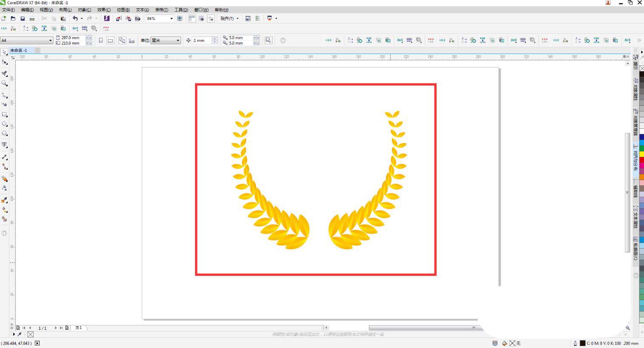Select the Rectangle tool
644x348 pixels.
pyautogui.click(x=5, y=114)
